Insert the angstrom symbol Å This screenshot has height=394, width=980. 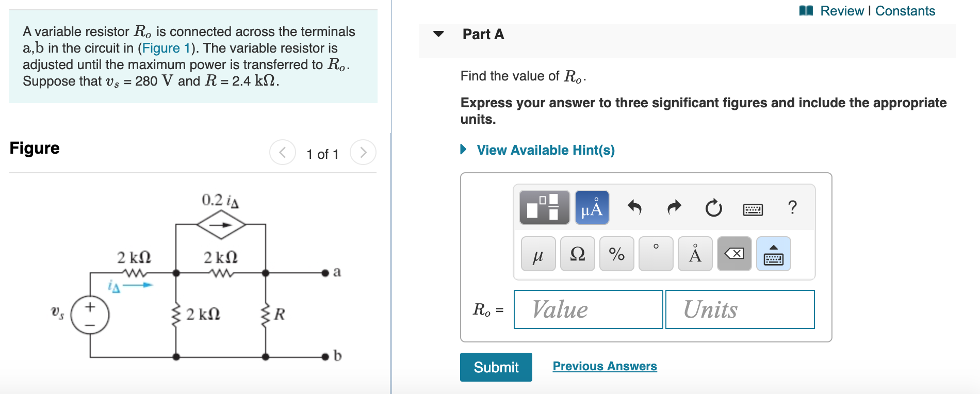(x=694, y=254)
